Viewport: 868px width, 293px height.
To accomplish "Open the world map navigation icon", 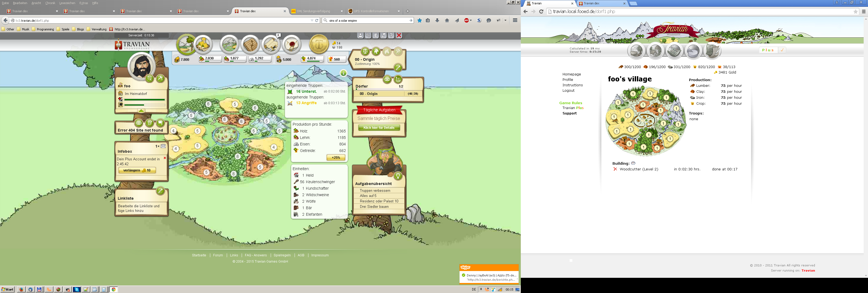I will (229, 44).
